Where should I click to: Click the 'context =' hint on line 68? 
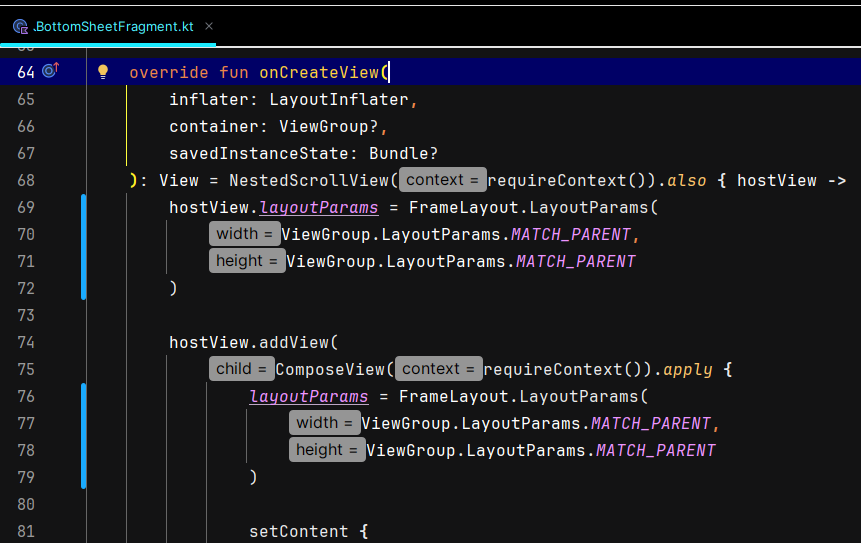(443, 180)
